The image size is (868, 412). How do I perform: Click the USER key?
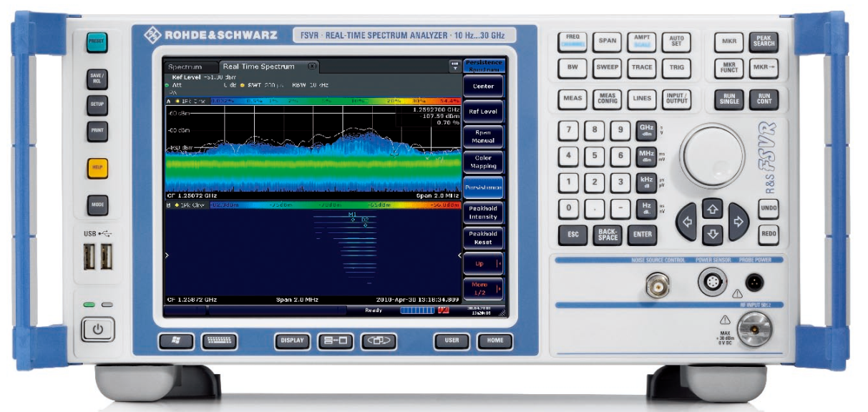[452, 340]
